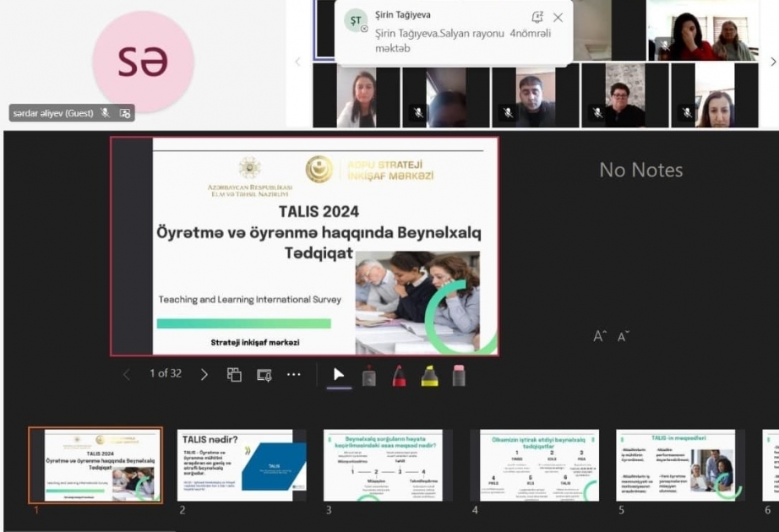Select video tile of two women
This screenshot has height=532, width=779.
click(x=704, y=30)
